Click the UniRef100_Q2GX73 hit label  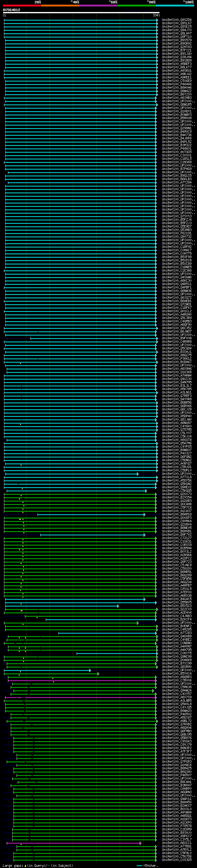click(176, 494)
